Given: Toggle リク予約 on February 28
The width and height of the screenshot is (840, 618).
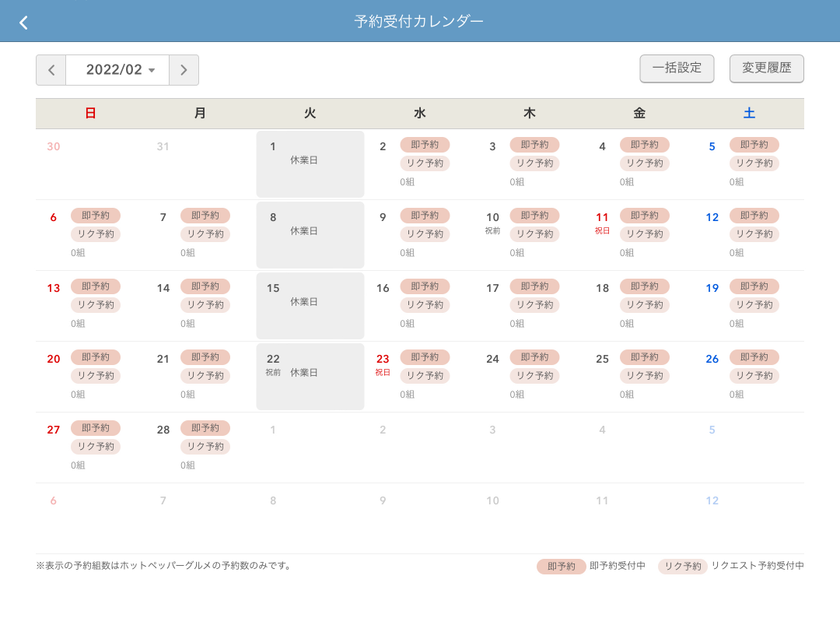Looking at the screenshot, I should click(205, 447).
